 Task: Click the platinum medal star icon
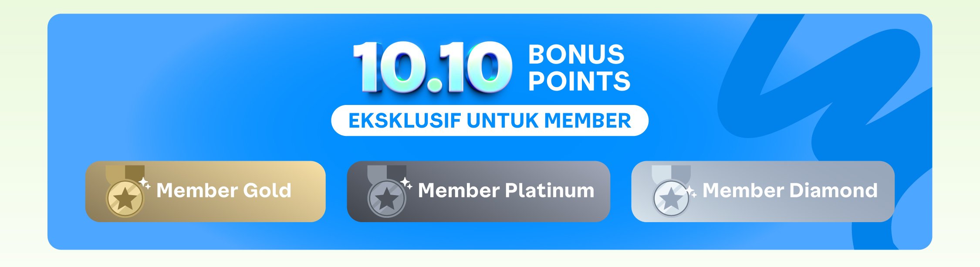(x=387, y=199)
